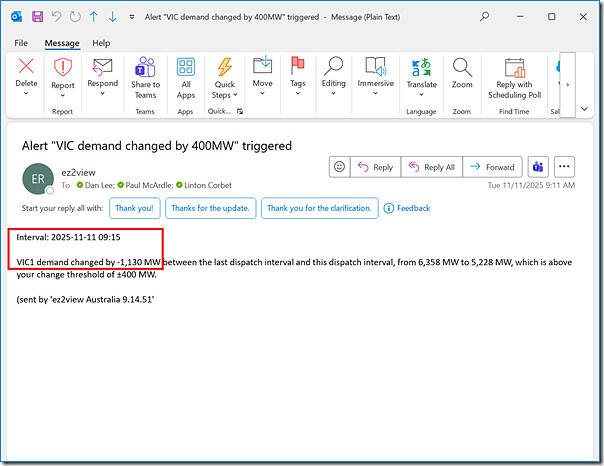Image resolution: width=604 pixels, height=466 pixels.
Task: Click the Redo arrow icon
Action: [x=75, y=17]
